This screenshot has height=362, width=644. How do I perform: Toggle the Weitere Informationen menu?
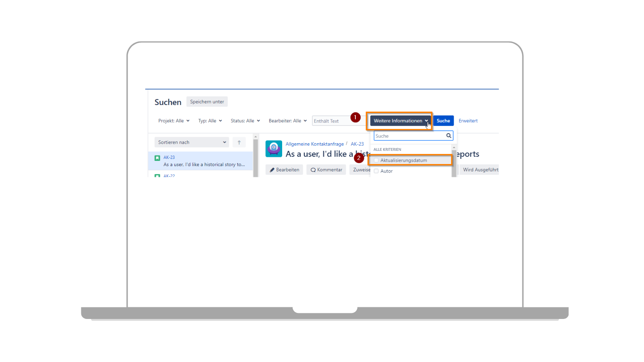[400, 121]
